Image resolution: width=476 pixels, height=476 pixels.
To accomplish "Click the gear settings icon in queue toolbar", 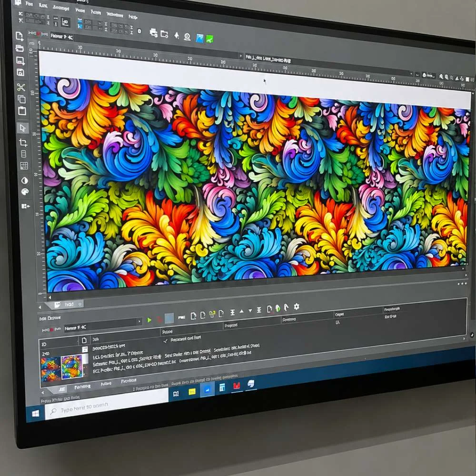I will [296, 307].
